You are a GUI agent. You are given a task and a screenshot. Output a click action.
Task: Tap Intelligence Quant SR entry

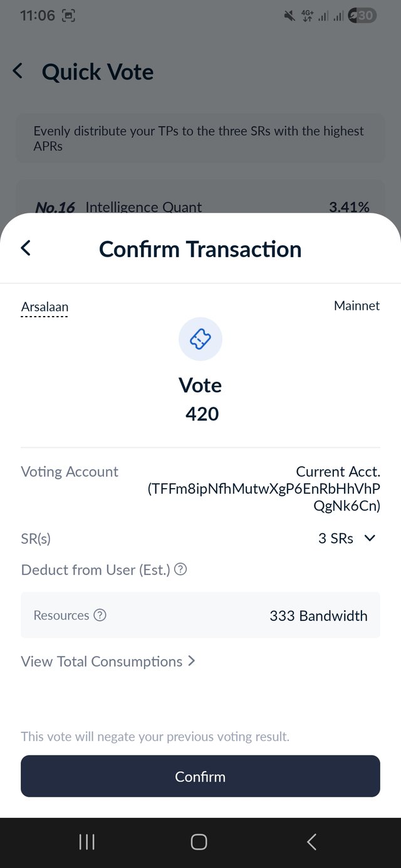pyautogui.click(x=143, y=207)
